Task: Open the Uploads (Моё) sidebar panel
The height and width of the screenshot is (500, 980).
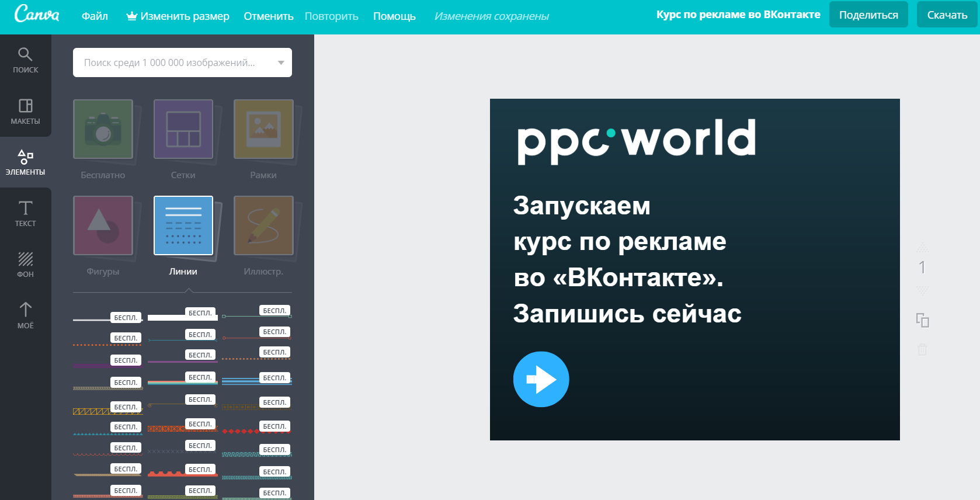Action: (x=25, y=315)
